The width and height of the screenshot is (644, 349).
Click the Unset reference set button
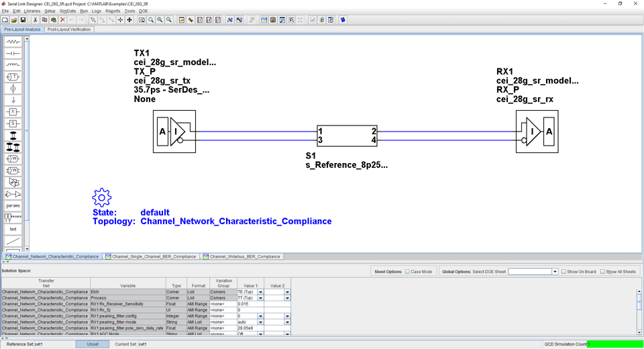(93, 344)
